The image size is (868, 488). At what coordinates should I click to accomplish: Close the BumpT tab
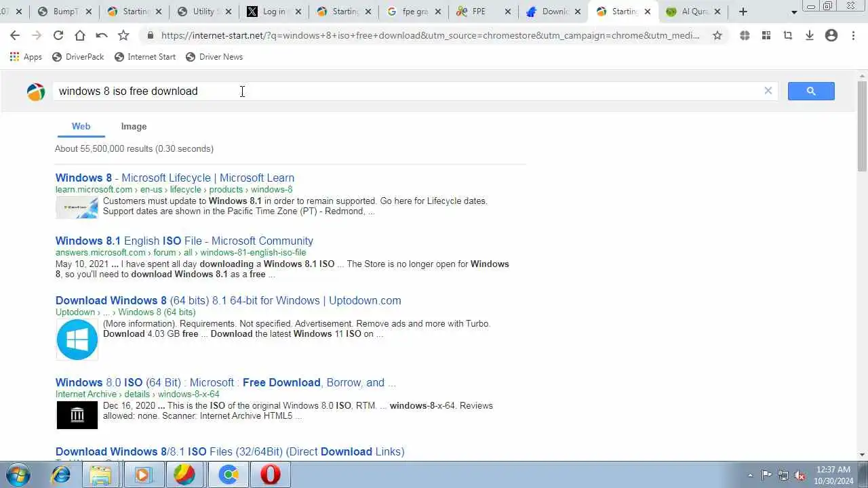point(90,12)
